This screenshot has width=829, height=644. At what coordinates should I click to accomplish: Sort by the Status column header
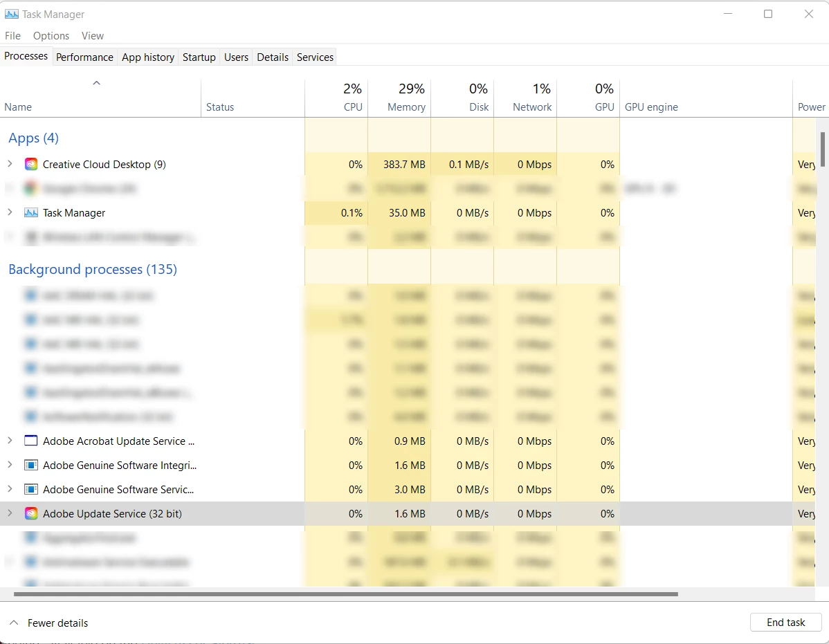pos(253,98)
